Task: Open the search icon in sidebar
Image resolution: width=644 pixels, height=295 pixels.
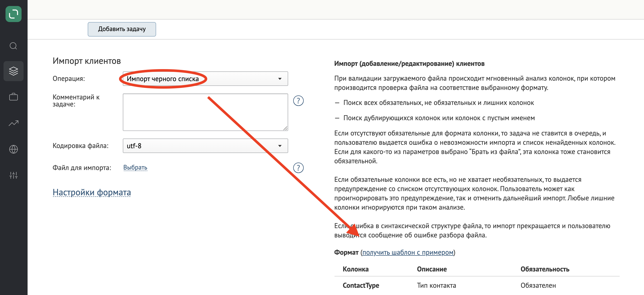Action: click(x=13, y=46)
